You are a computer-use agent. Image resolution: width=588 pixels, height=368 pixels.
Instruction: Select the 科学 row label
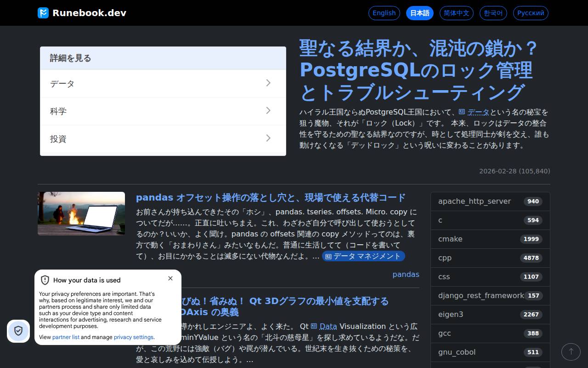58,111
